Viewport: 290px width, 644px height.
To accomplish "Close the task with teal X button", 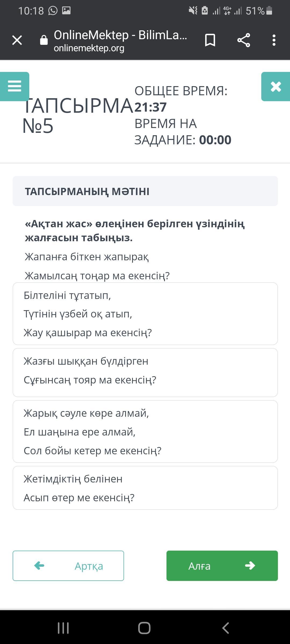I will pyautogui.click(x=276, y=86).
